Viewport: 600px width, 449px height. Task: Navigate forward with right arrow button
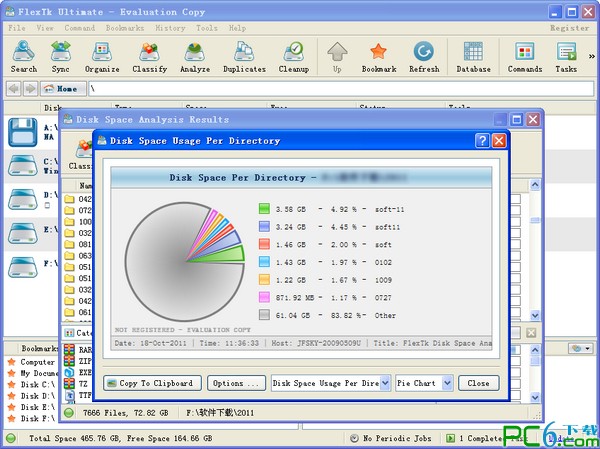pyautogui.click(x=30, y=89)
